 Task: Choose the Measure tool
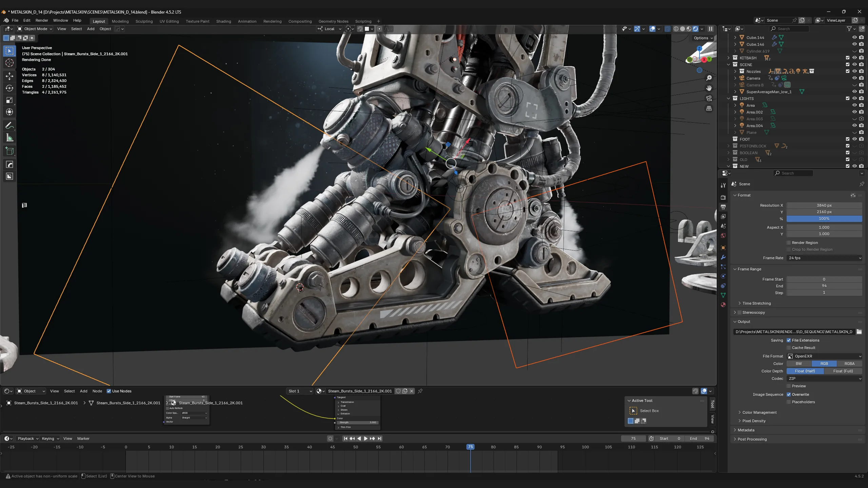[x=9, y=138]
